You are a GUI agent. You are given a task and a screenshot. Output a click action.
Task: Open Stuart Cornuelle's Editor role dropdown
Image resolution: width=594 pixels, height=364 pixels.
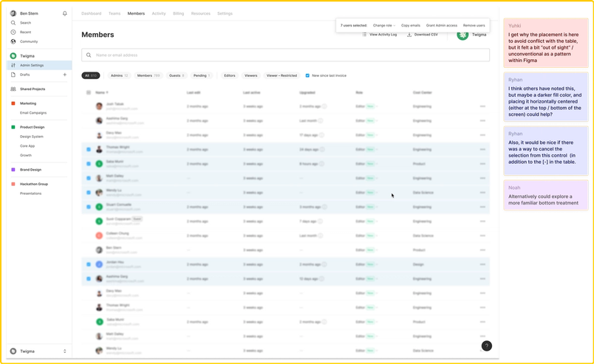click(366, 207)
